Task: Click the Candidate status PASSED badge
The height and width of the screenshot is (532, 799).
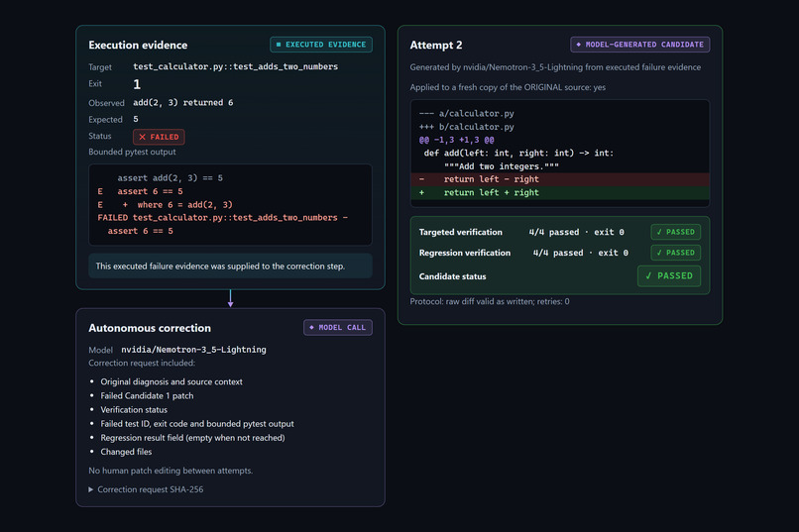Action: 669,276
